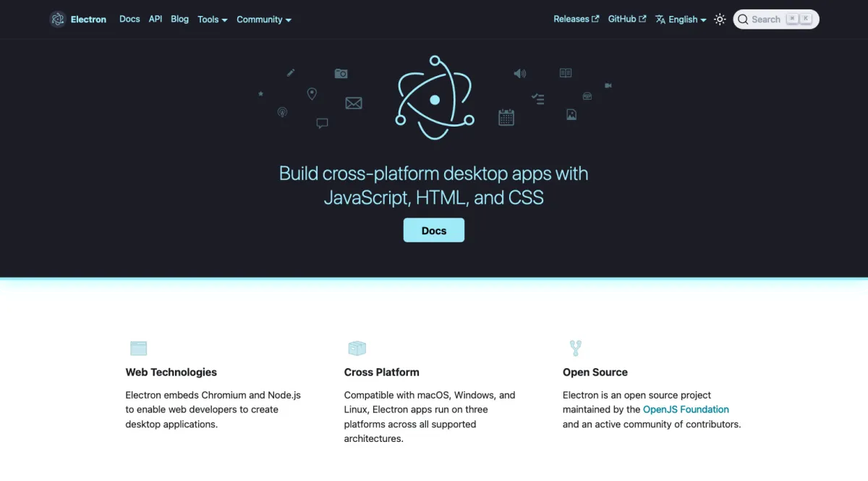Viewport: 868px width, 481px height.
Task: Click the camera icon in the hero banner
Action: tap(341, 74)
